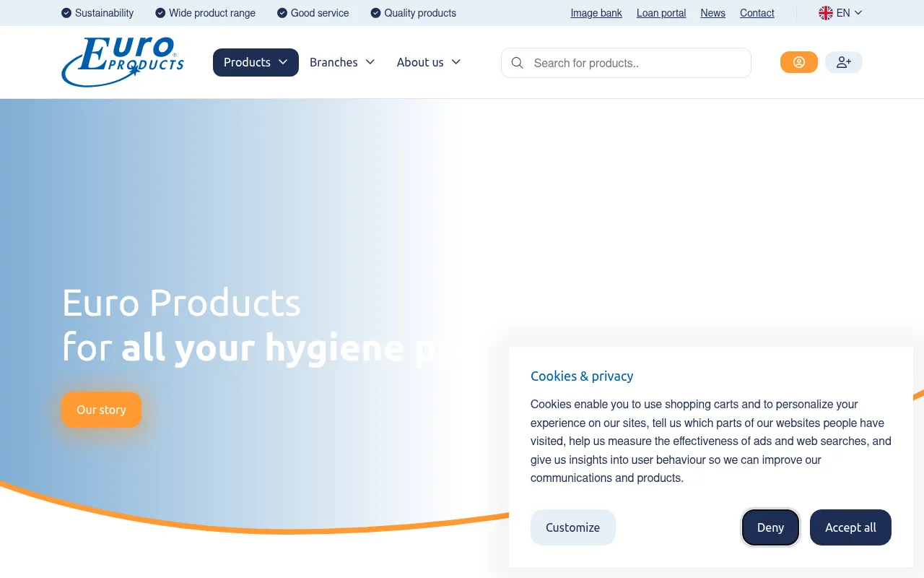Click the UK flag language icon

(x=826, y=13)
